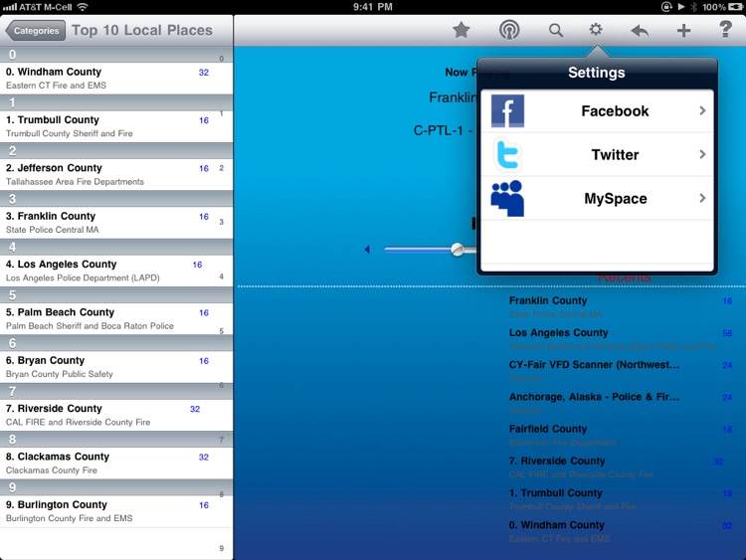Tap listener count 32 for Clackamas County
The image size is (746, 560).
204,457
